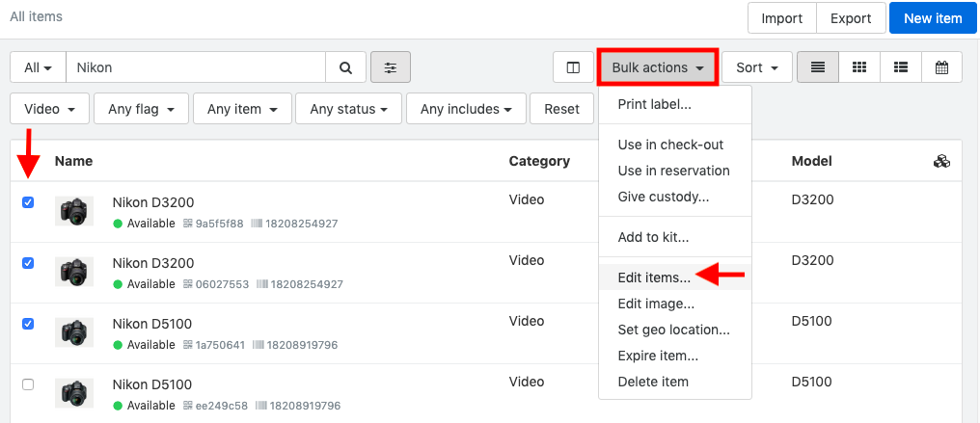The height and width of the screenshot is (423, 980).
Task: Switch to the grid view icon
Action: [x=859, y=67]
